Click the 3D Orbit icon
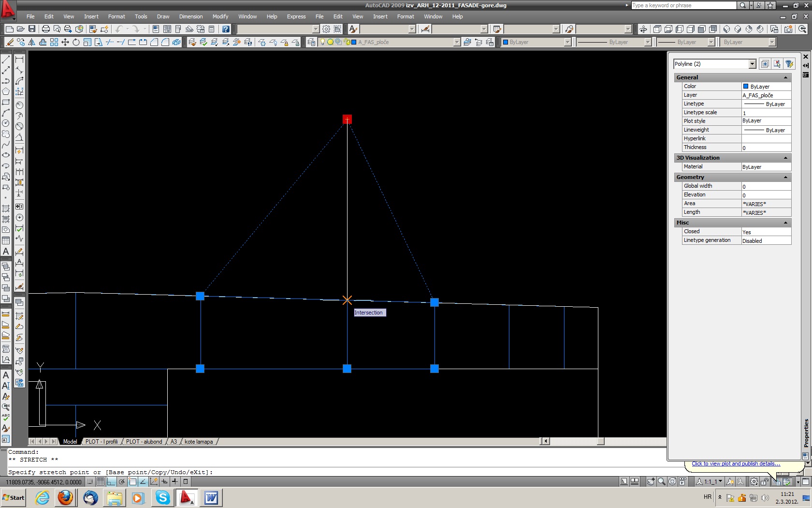The width and height of the screenshot is (812, 508). (643, 29)
